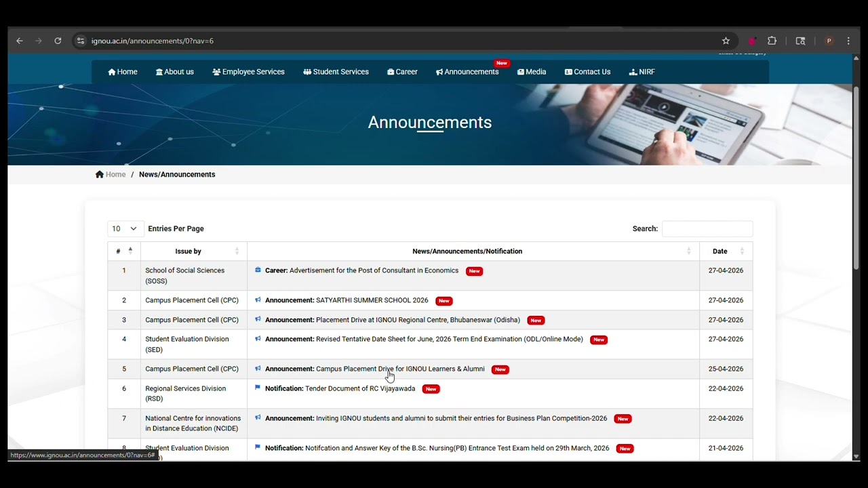Screen dimensions: 868x488
Task: Open Revised Tentative Date Sheet announcement
Action: 424,339
